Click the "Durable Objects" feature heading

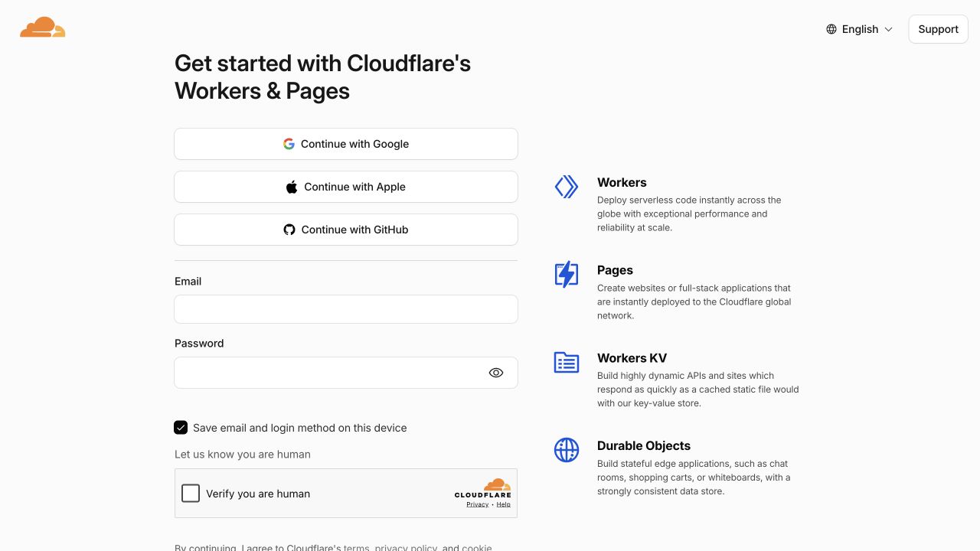644,445
